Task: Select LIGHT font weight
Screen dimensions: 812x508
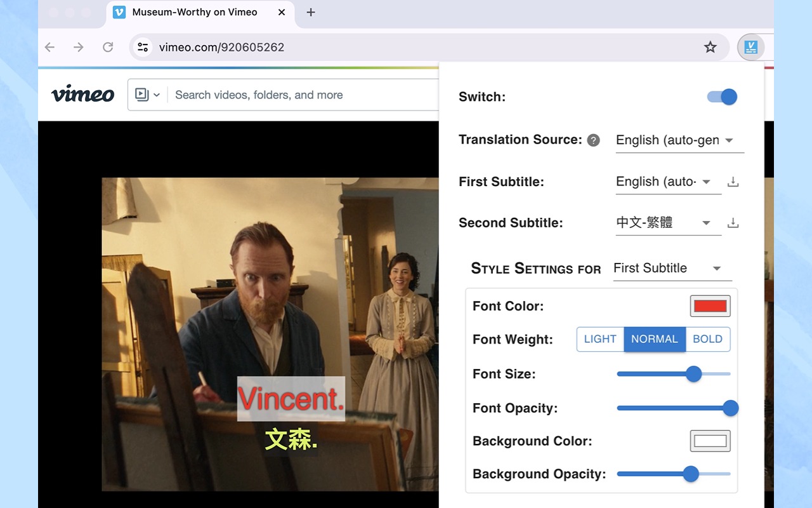Action: (x=600, y=339)
